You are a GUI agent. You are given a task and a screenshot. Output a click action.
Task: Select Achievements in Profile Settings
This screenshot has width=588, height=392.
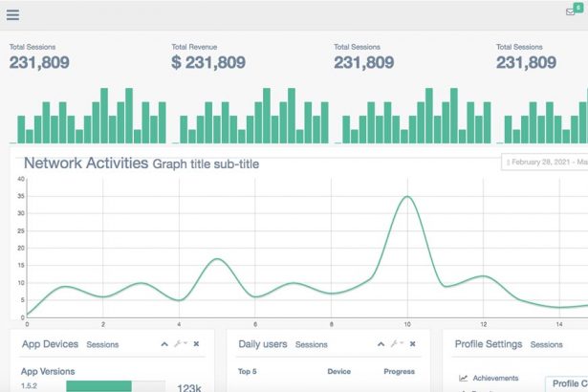point(495,379)
